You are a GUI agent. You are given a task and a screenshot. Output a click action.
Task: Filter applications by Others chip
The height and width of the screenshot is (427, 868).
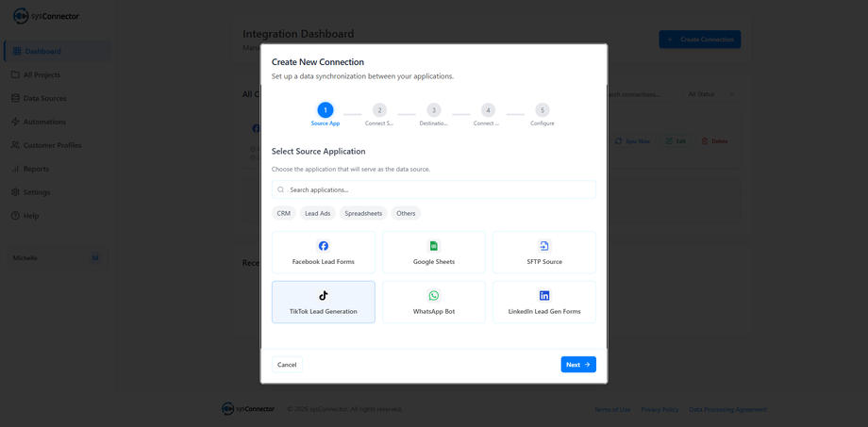pyautogui.click(x=406, y=213)
